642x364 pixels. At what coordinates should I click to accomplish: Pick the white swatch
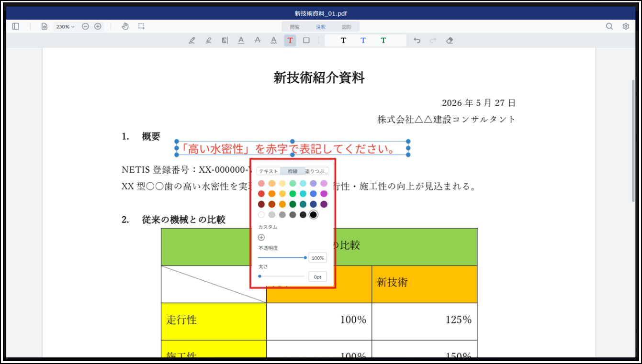point(261,215)
